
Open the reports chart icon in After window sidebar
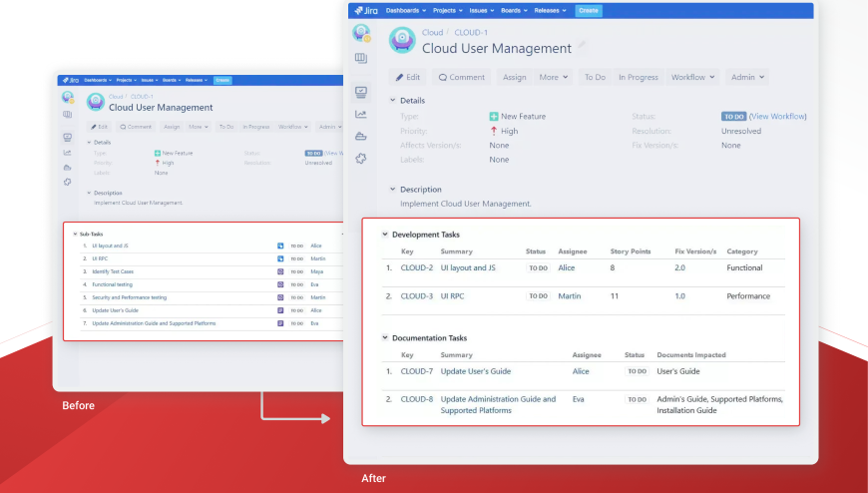pyautogui.click(x=360, y=114)
